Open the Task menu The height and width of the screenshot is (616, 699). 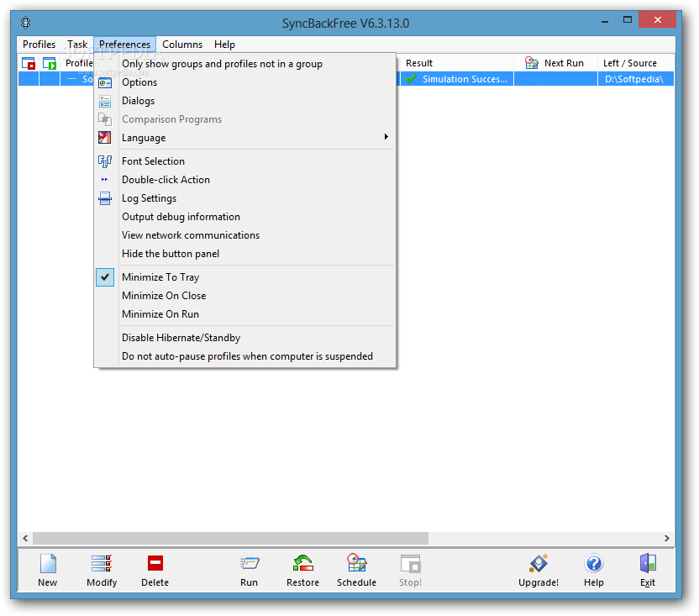point(77,45)
